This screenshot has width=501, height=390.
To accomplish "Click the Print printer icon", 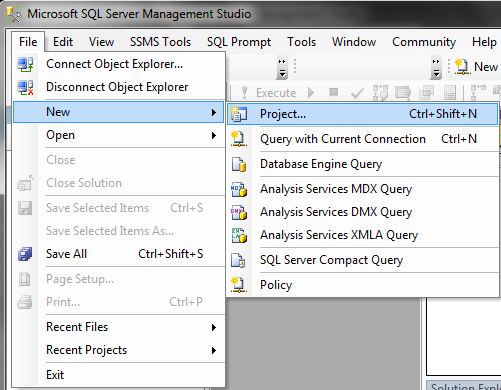I will point(25,302).
